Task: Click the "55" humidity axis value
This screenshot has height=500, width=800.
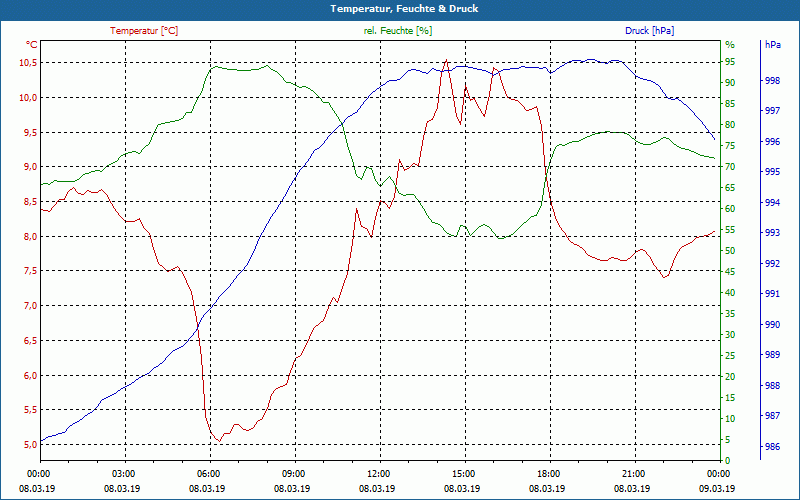Action: pyautogui.click(x=730, y=230)
